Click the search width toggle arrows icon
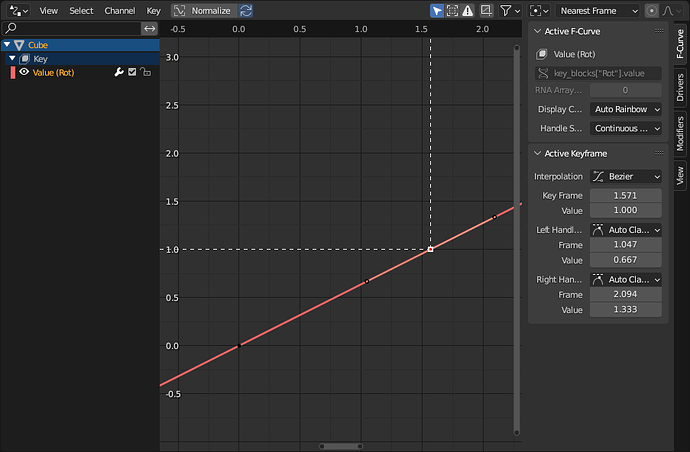The width and height of the screenshot is (690, 452). tap(150, 29)
